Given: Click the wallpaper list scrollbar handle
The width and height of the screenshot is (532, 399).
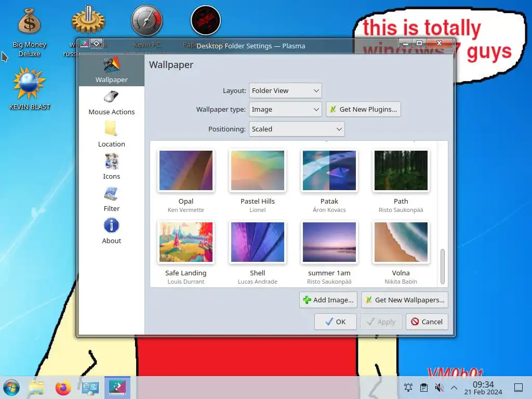Looking at the screenshot, I should pos(443,267).
